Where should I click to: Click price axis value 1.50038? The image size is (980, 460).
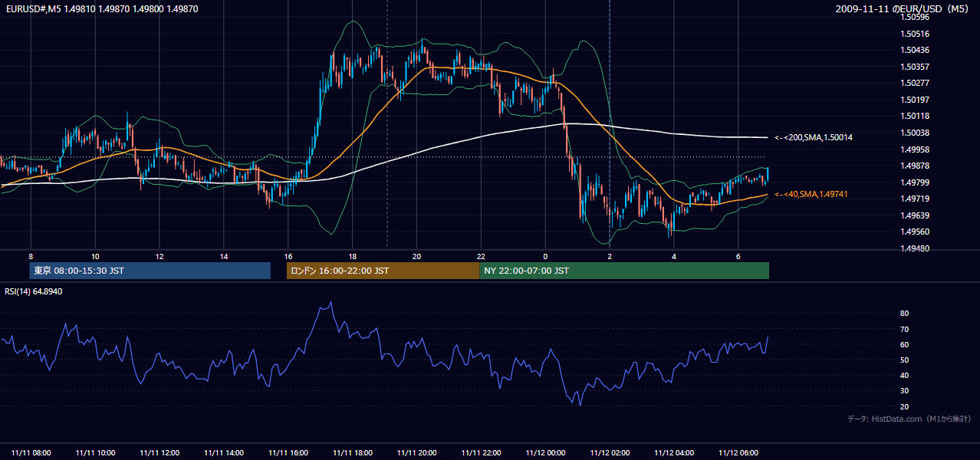915,133
